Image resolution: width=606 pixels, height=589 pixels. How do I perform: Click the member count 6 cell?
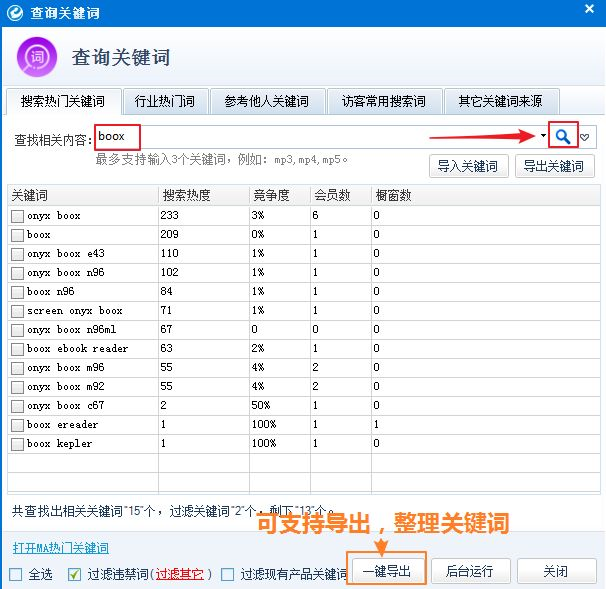(x=315, y=215)
